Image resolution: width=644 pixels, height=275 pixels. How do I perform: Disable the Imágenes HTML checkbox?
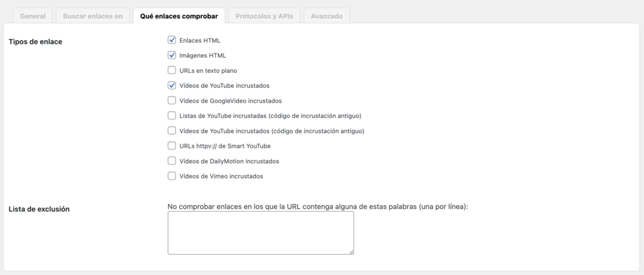click(172, 55)
